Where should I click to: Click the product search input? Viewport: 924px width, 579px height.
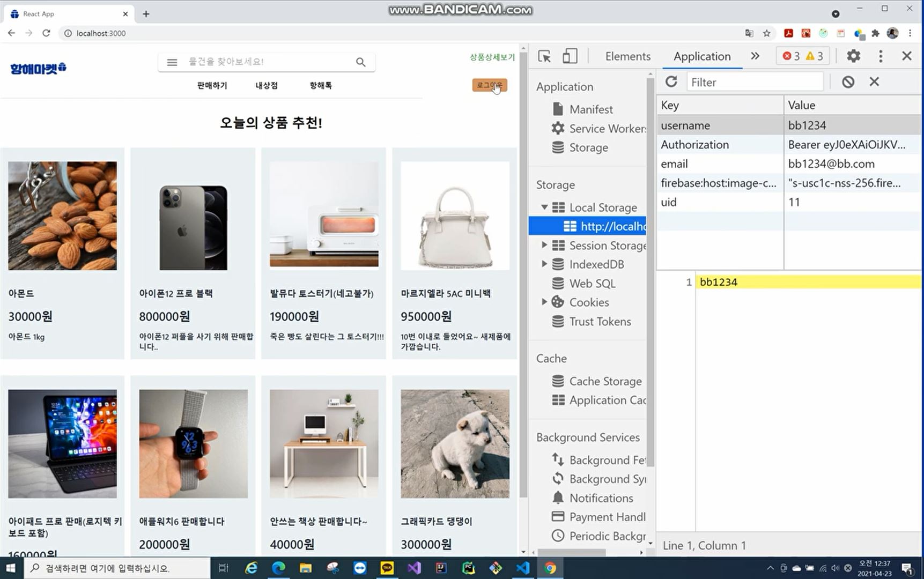coord(268,62)
